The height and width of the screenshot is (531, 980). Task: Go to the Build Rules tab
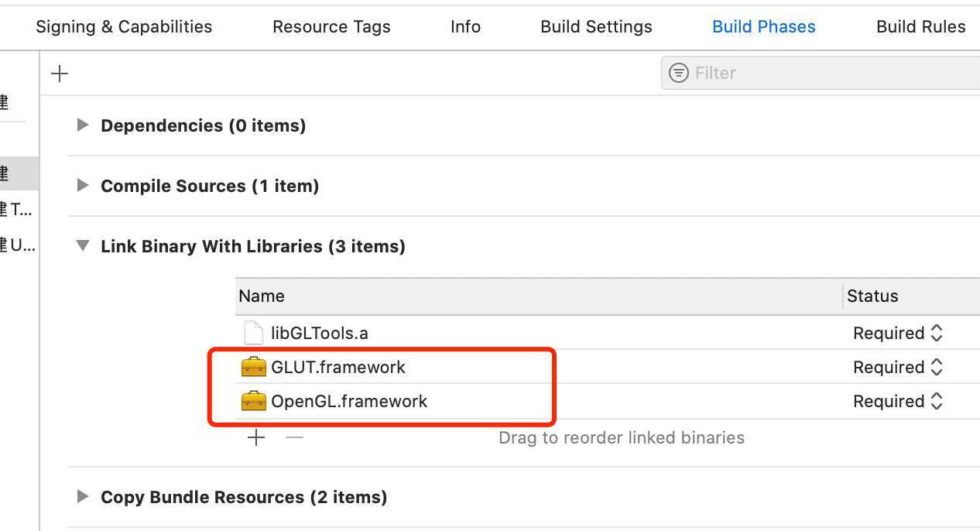(x=920, y=26)
